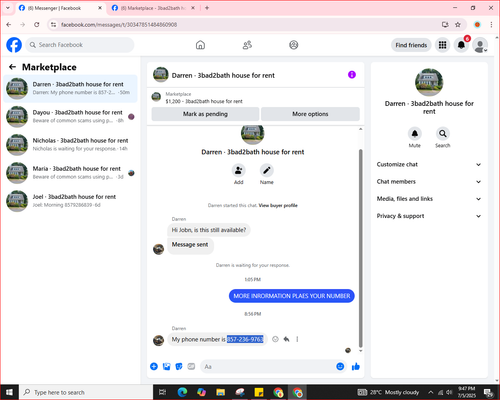
Task: Go to Home feed icon
Action: 200,45
